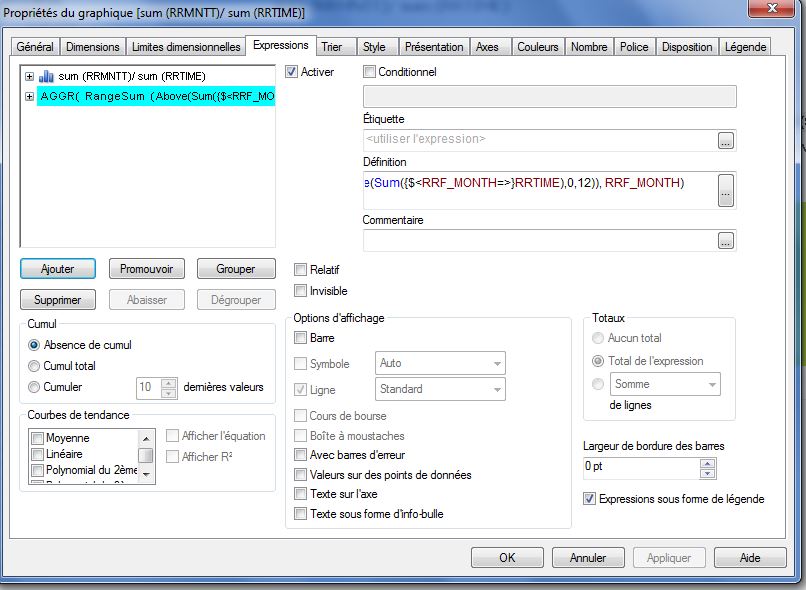806x590 pixels.
Task: Open the Définition expression editor ellipsis button
Action: click(725, 190)
